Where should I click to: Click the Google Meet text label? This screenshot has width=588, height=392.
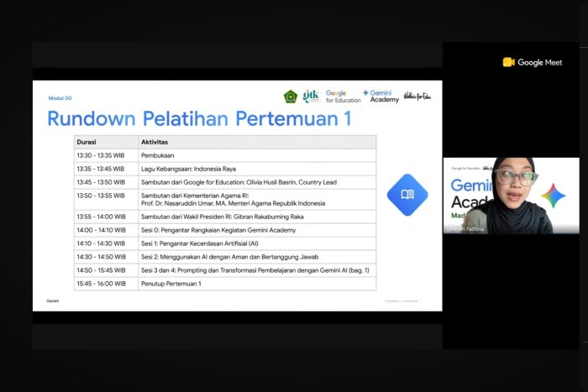click(539, 63)
